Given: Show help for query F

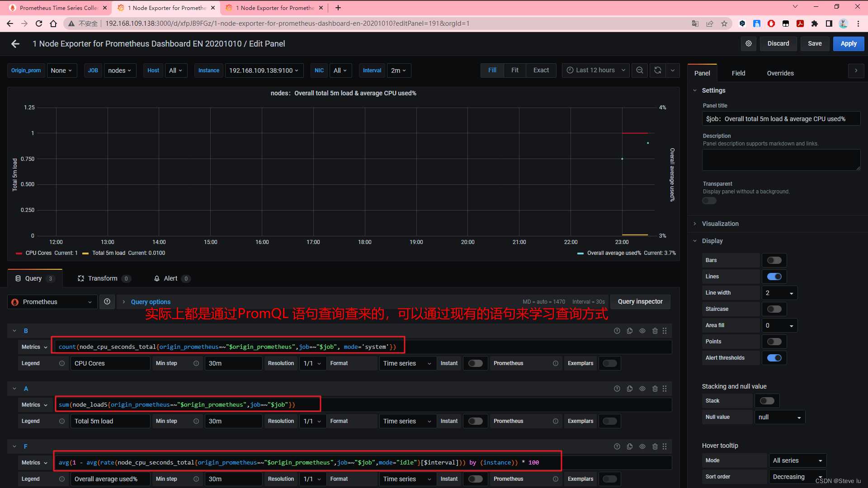Looking at the screenshot, I should 617,447.
